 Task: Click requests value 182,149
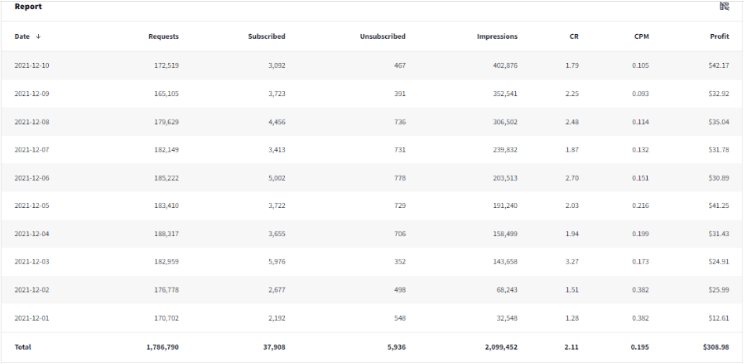tap(167, 149)
